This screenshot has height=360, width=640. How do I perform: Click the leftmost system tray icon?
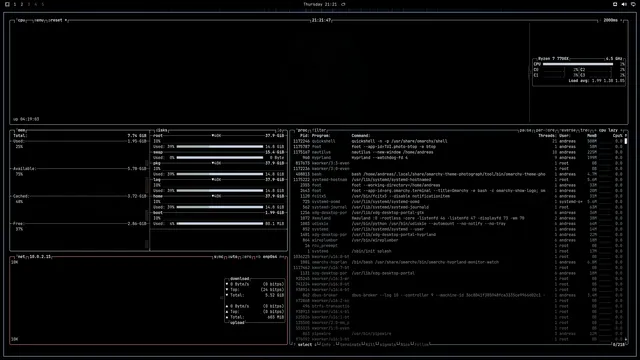pyautogui.click(x=615, y=4)
